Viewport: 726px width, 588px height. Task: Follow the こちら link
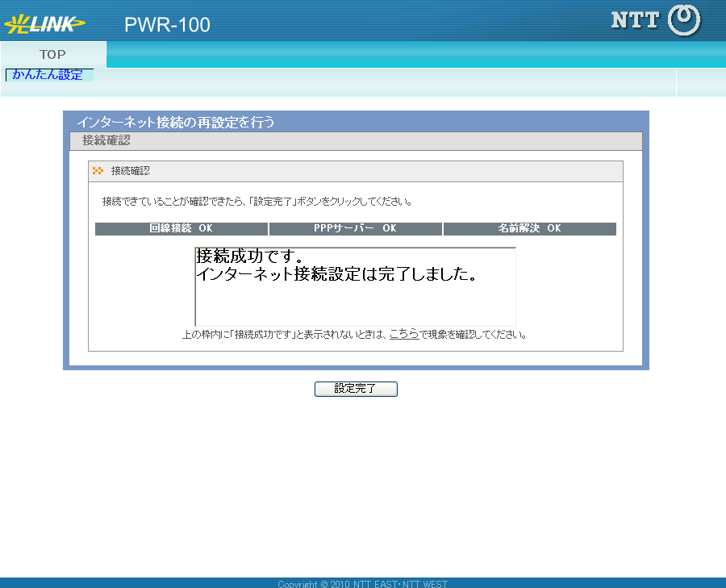pos(403,334)
